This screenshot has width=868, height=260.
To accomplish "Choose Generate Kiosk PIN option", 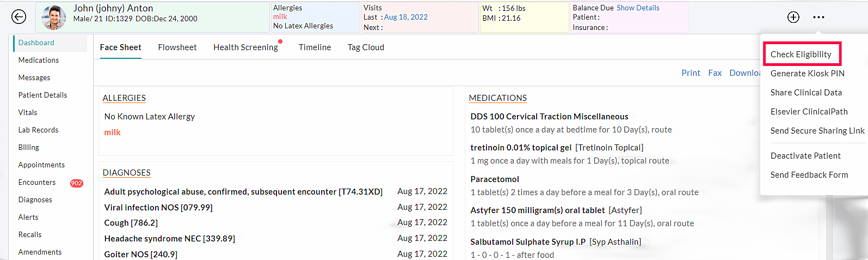I will click(807, 74).
